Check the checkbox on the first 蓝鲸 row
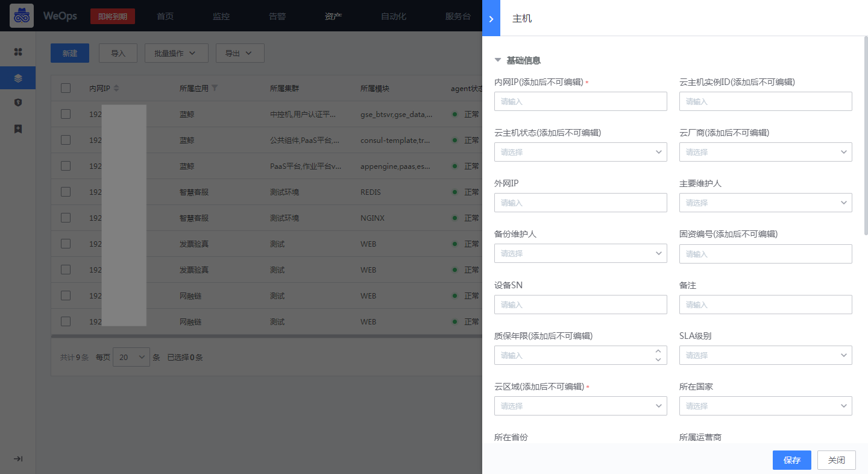The height and width of the screenshot is (474, 868). point(66,113)
